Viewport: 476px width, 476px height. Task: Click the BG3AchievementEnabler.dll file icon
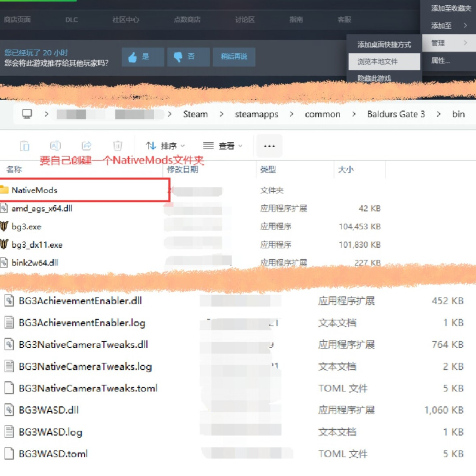tap(9, 301)
